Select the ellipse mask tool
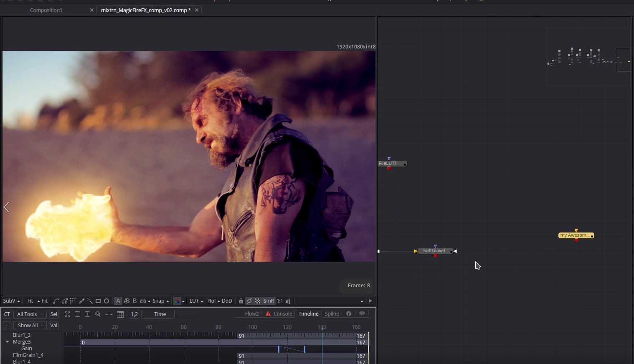This screenshot has width=634, height=364. tap(107, 301)
